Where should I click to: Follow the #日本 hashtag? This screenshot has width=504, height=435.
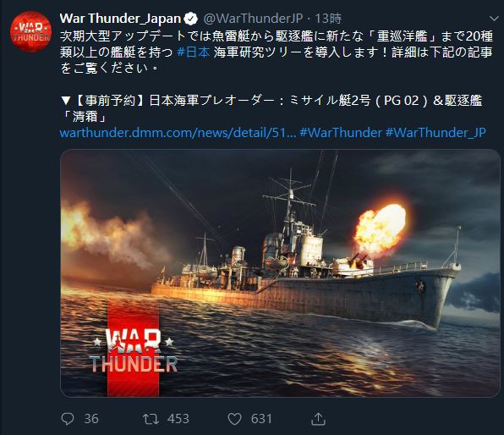click(194, 52)
